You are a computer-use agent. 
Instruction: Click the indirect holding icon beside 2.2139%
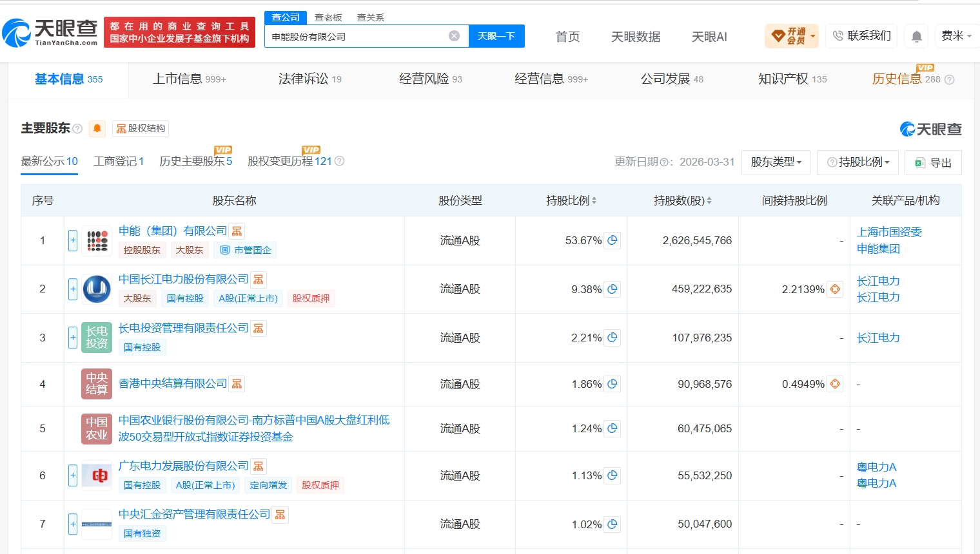835,289
